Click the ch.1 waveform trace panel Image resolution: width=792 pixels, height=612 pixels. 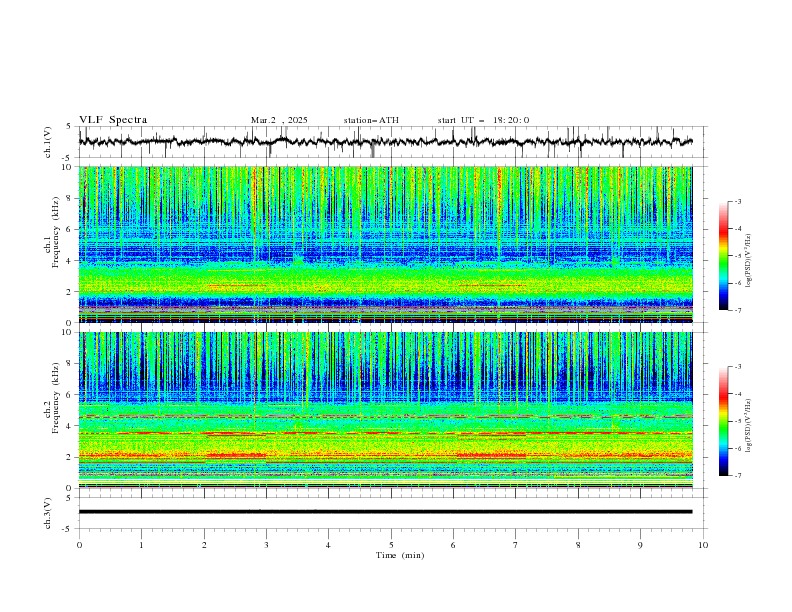(x=392, y=142)
